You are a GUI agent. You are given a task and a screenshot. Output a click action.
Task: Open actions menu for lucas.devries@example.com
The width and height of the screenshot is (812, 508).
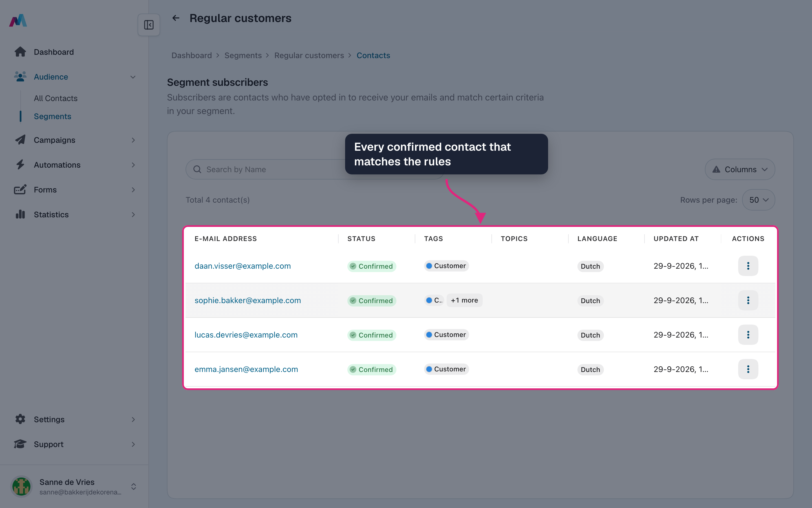click(748, 335)
